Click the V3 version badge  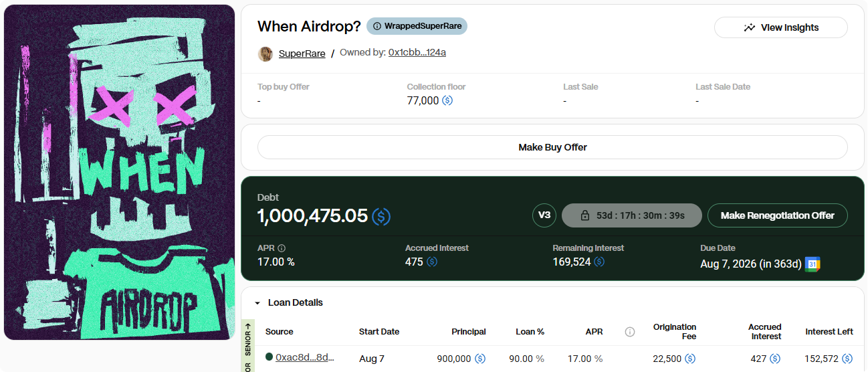click(x=544, y=215)
